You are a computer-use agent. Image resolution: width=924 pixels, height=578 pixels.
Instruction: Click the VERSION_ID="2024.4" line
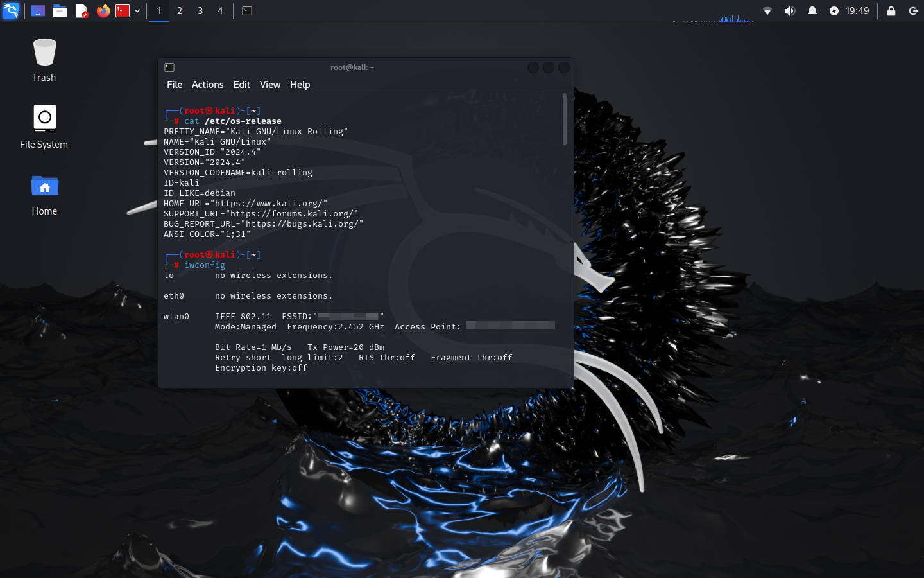(212, 152)
